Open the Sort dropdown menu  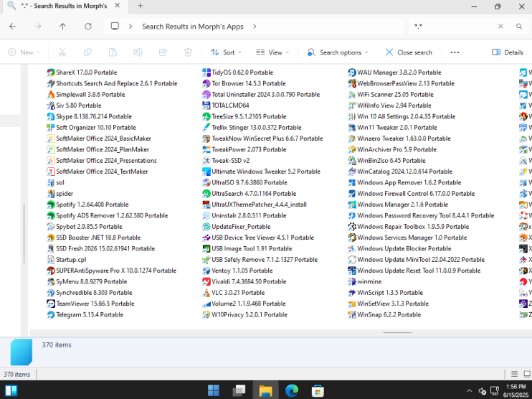(226, 52)
